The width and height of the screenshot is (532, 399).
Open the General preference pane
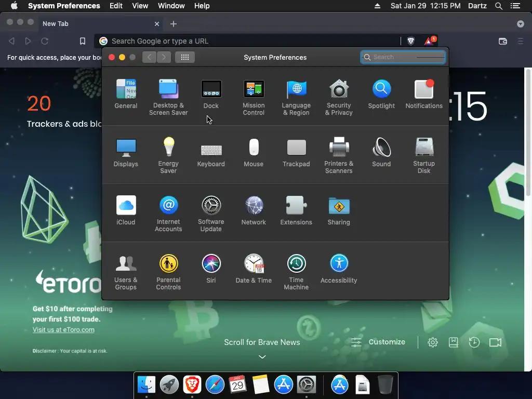(x=126, y=94)
